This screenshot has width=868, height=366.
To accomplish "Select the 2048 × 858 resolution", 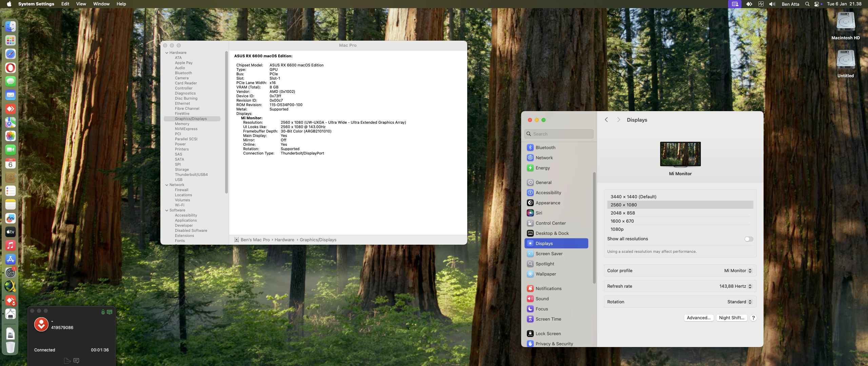I will [x=680, y=213].
